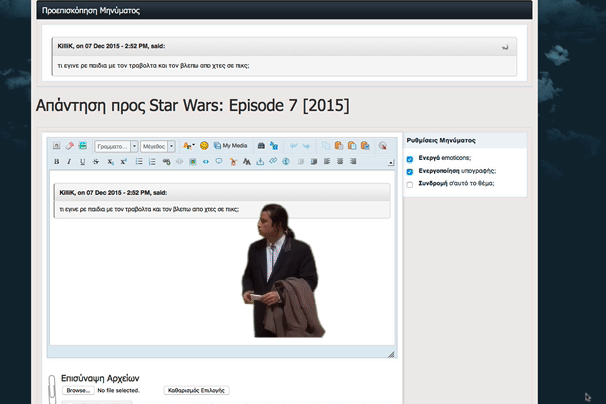
Task: Click the insert link icon after numbered list
Action: pyautogui.click(x=167, y=162)
